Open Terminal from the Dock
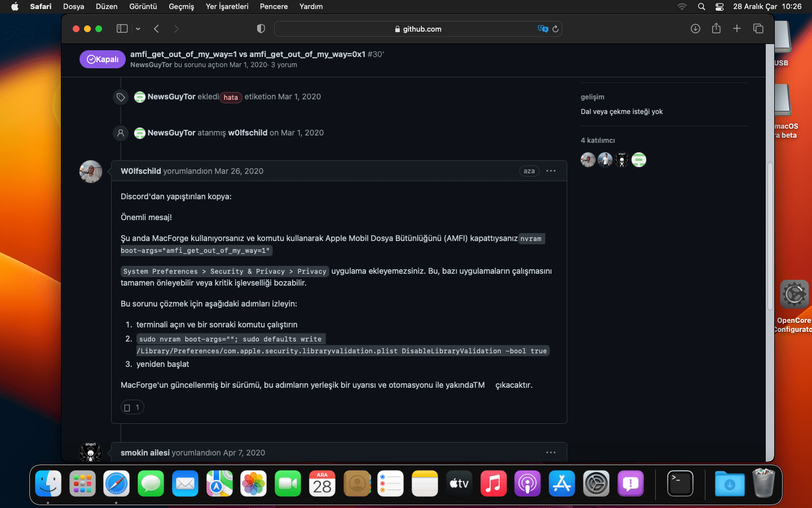Image resolution: width=812 pixels, height=508 pixels. pos(679,484)
